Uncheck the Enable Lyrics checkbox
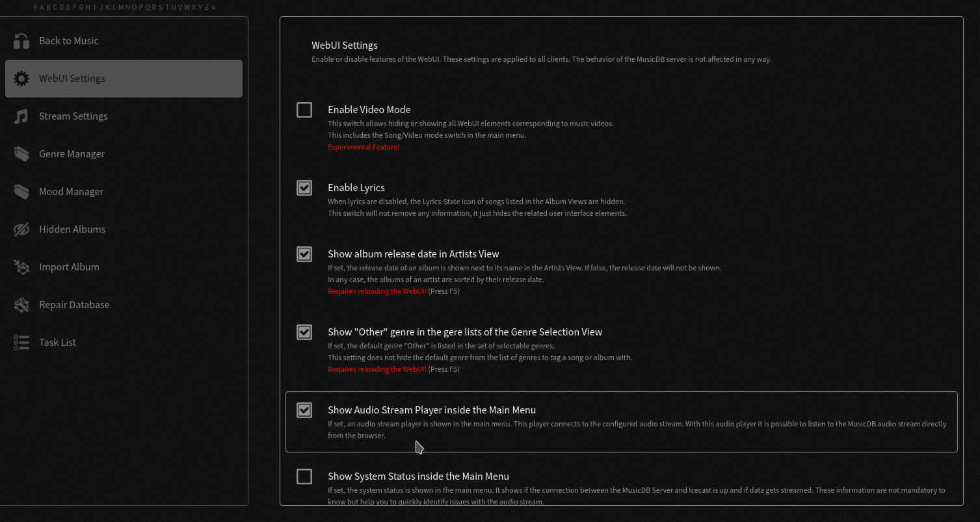This screenshot has width=980, height=522. point(304,188)
